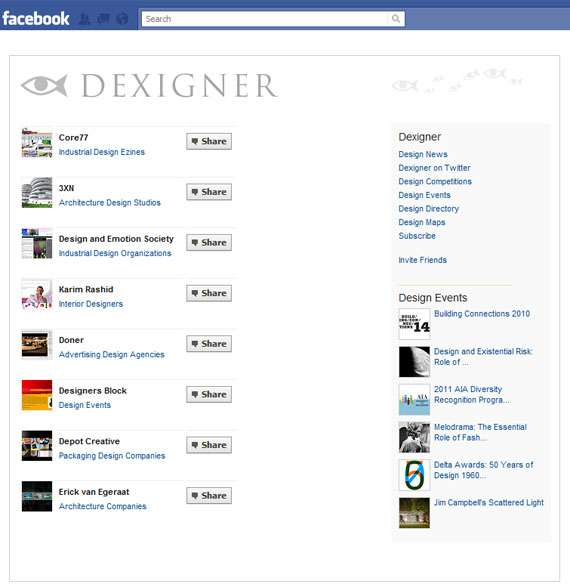Viewport: 570px width, 587px height.
Task: Open Design Competitions sidebar link
Action: pos(435,182)
